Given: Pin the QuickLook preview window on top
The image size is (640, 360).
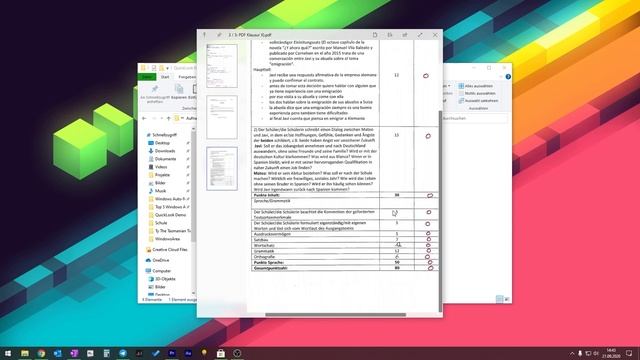Looking at the screenshot, I should (219, 35).
